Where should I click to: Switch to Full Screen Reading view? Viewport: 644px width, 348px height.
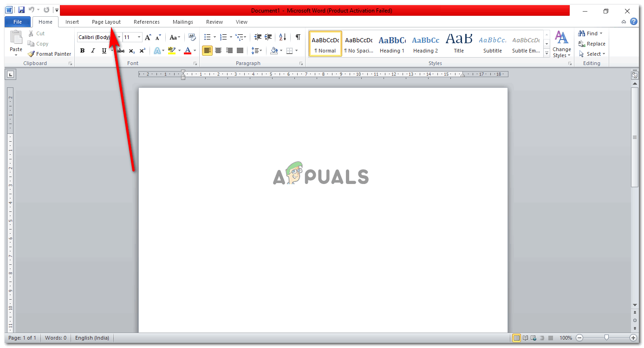click(526, 338)
